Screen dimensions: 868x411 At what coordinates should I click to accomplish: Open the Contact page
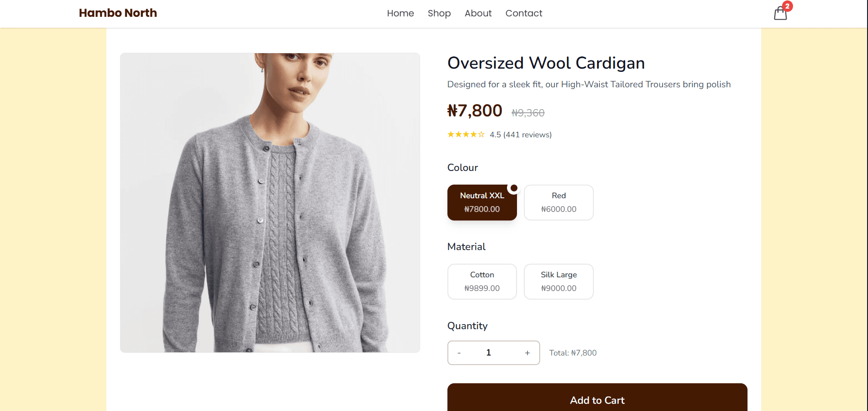pos(524,13)
